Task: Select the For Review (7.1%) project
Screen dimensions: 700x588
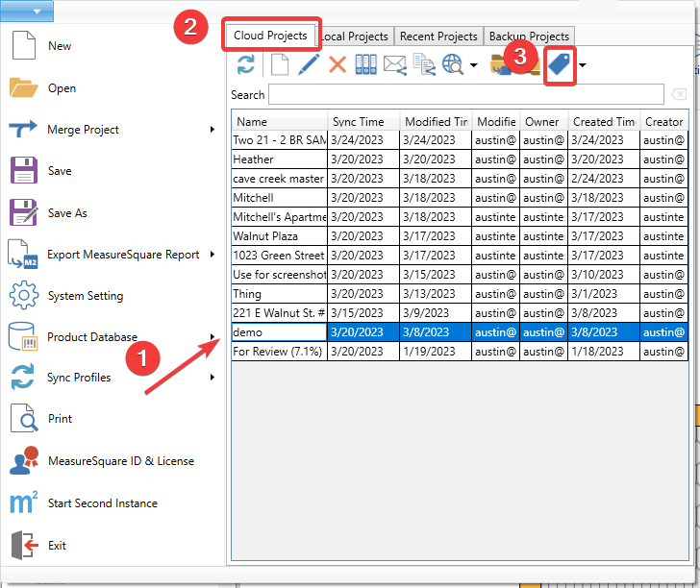Action: (460, 351)
